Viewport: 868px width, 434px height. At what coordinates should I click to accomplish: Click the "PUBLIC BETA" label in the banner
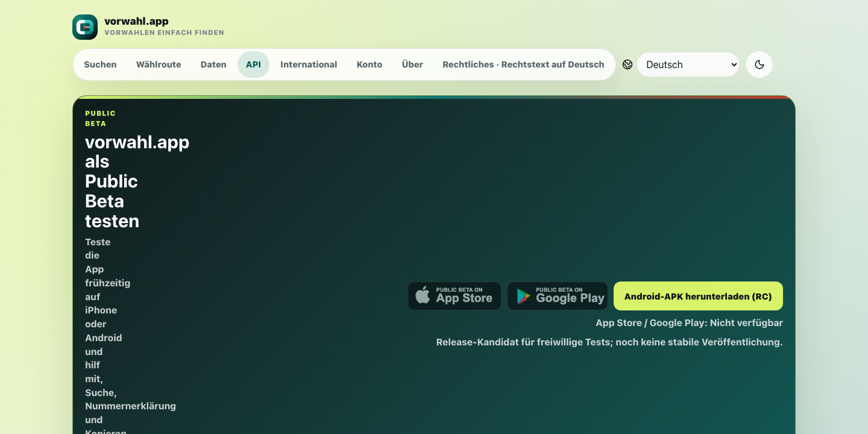click(x=100, y=118)
